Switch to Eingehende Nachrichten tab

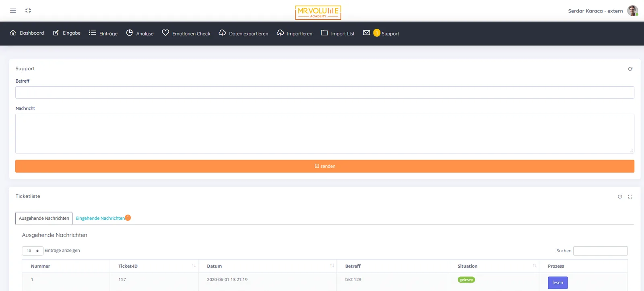click(101, 218)
